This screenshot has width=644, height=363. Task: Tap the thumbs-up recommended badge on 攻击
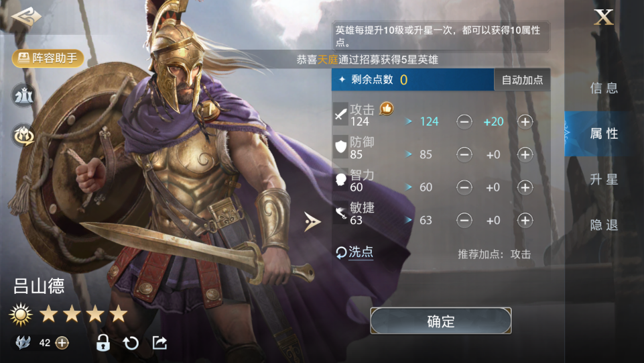[x=386, y=109]
